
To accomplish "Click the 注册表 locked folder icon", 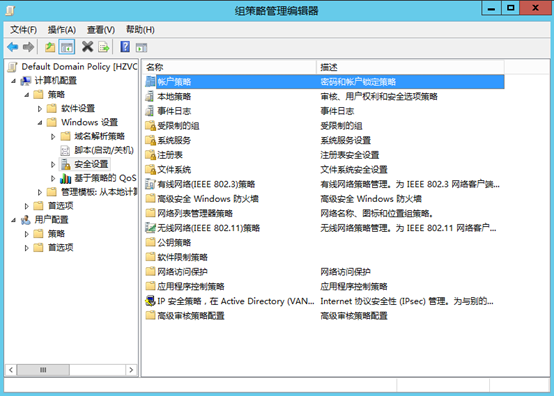I will [x=150, y=155].
